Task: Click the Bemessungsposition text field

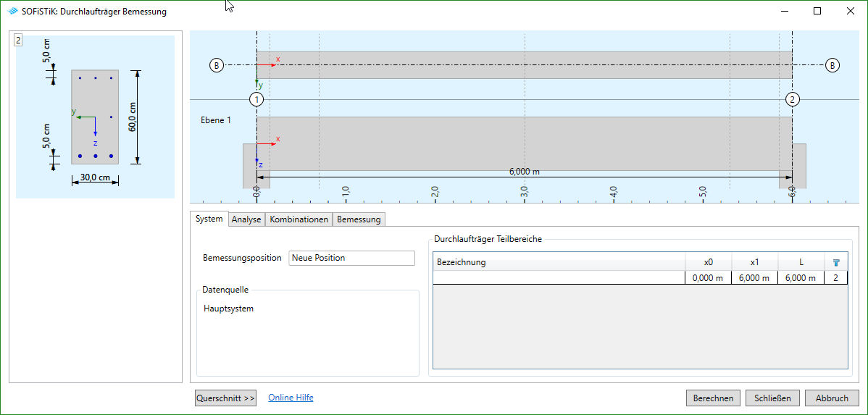Action: point(351,258)
